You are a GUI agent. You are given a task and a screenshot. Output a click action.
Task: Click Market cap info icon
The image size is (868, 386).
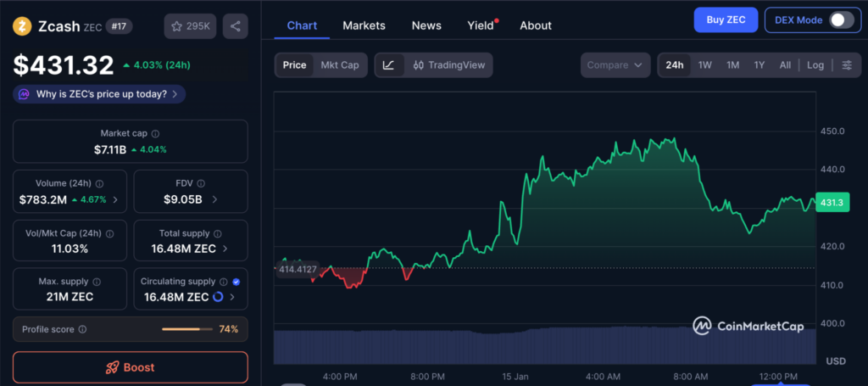(155, 134)
